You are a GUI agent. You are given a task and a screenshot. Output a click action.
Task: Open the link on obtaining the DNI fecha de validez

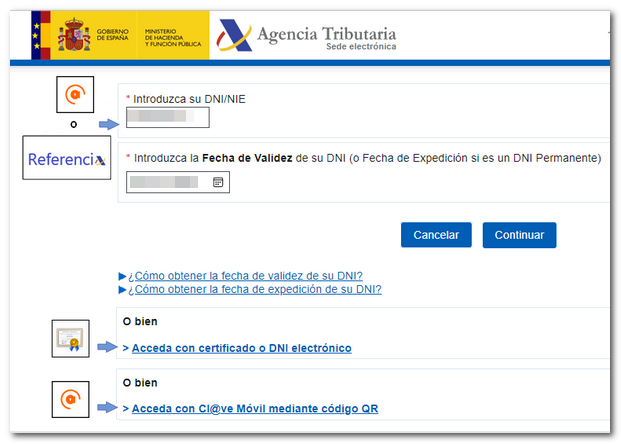pyautogui.click(x=245, y=276)
